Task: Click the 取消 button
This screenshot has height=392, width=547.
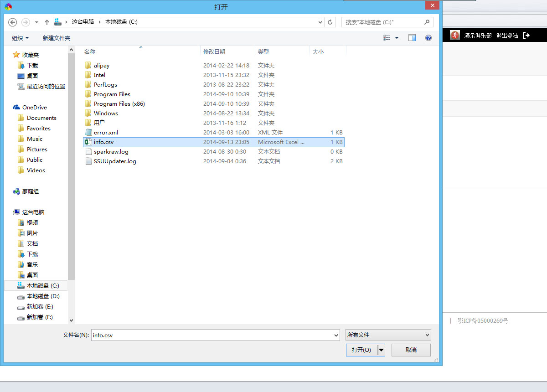Action: point(411,350)
